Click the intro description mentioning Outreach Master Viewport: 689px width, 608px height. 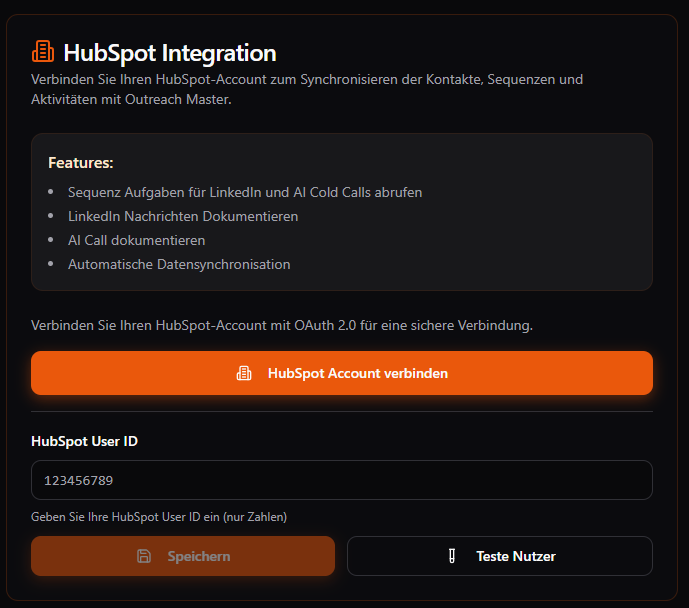pos(307,89)
